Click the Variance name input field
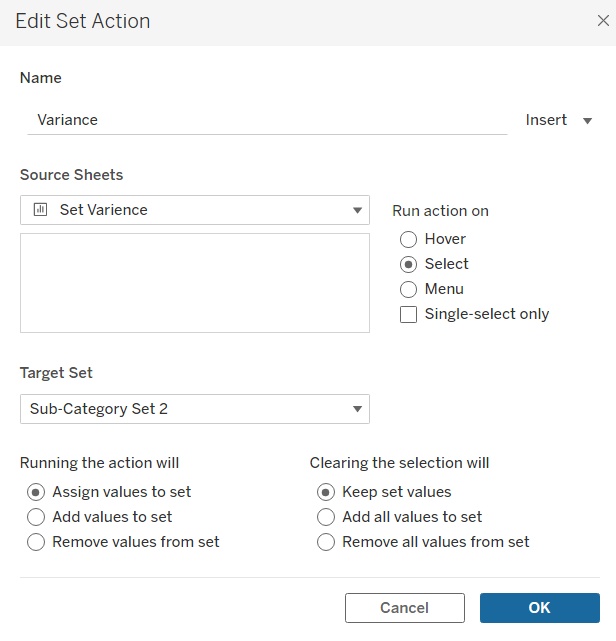616x641 pixels. tap(267, 120)
